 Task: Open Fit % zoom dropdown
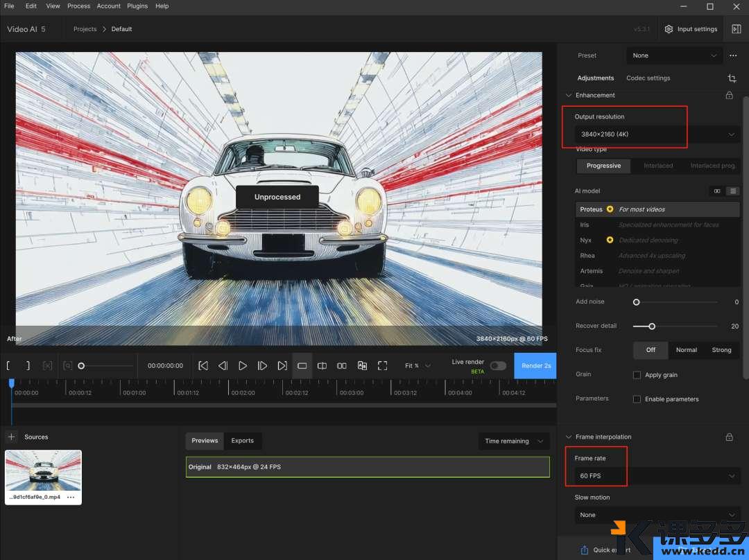point(417,366)
